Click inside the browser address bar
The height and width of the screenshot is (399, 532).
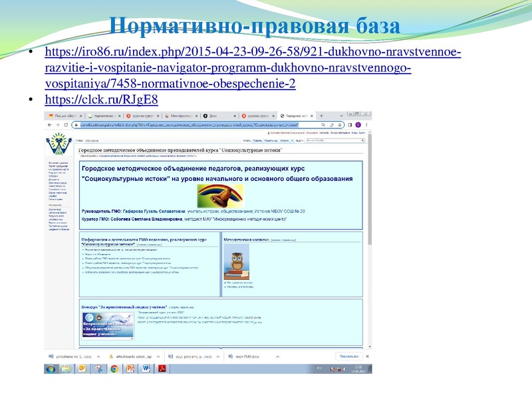point(199,124)
